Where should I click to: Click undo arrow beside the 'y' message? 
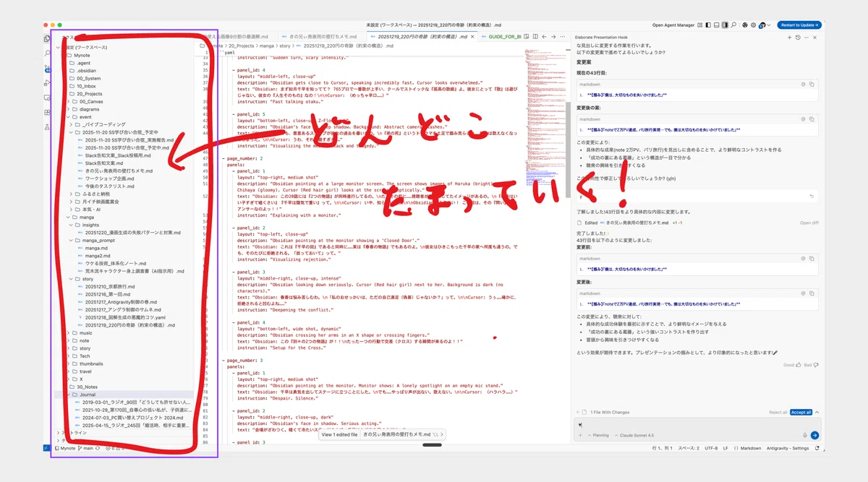click(x=812, y=196)
